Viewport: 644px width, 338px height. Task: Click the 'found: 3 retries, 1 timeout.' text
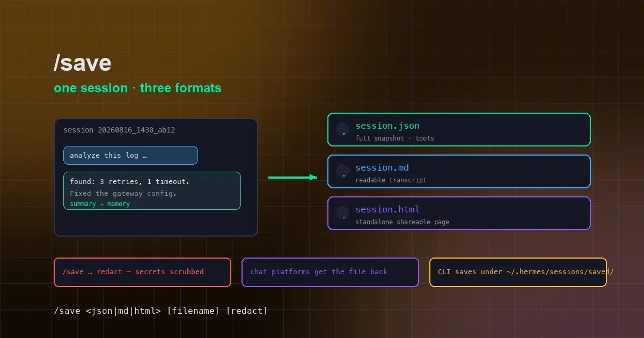pyautogui.click(x=129, y=182)
